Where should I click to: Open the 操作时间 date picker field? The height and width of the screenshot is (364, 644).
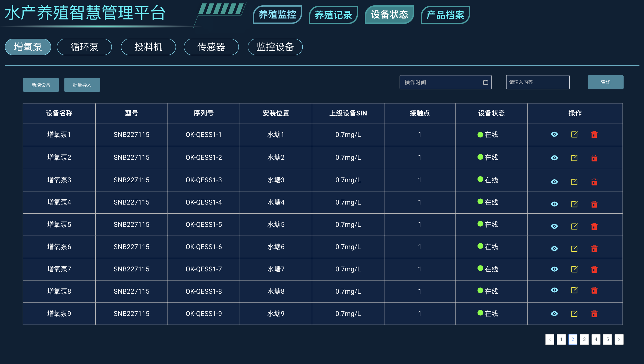[440, 82]
